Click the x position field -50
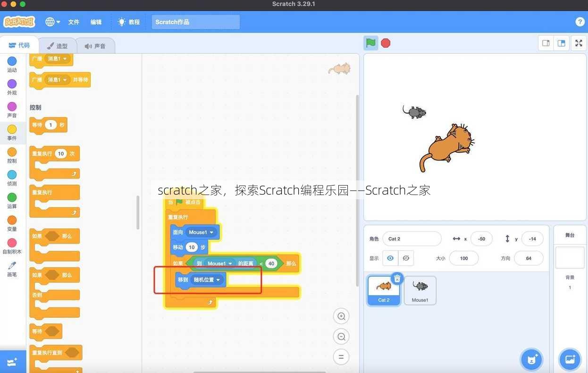 481,239
